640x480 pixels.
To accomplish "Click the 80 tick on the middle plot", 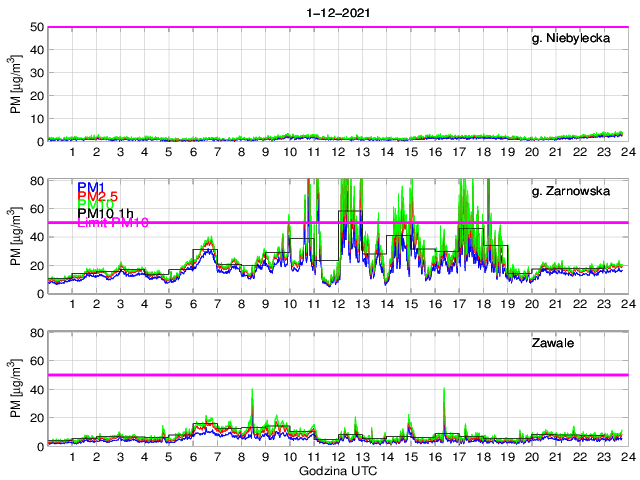I will [36, 180].
